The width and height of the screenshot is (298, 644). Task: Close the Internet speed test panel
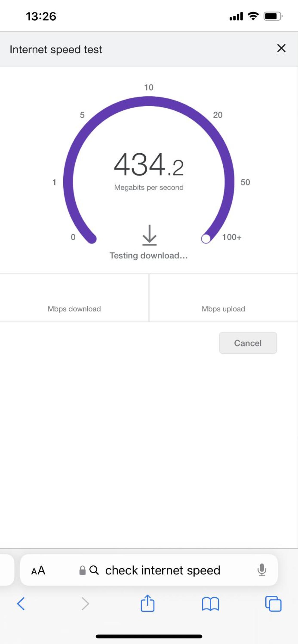[281, 48]
